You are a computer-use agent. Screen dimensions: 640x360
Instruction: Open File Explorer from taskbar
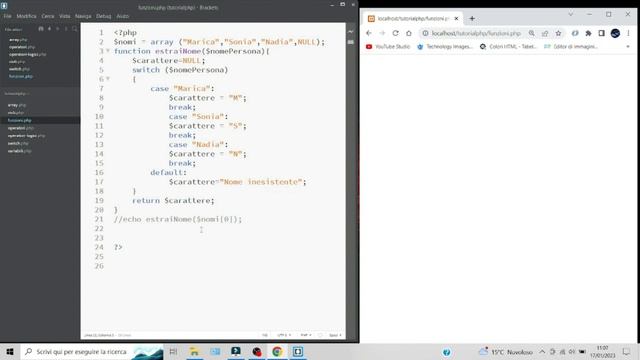click(194, 352)
